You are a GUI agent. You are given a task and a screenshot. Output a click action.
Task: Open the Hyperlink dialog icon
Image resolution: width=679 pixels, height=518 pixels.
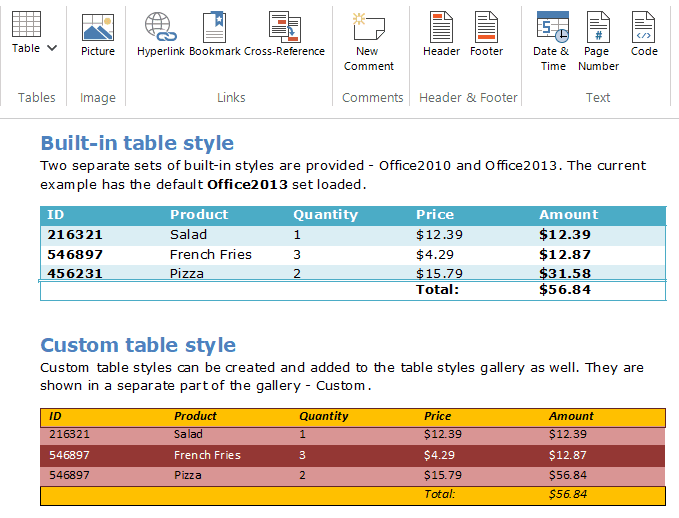(161, 35)
